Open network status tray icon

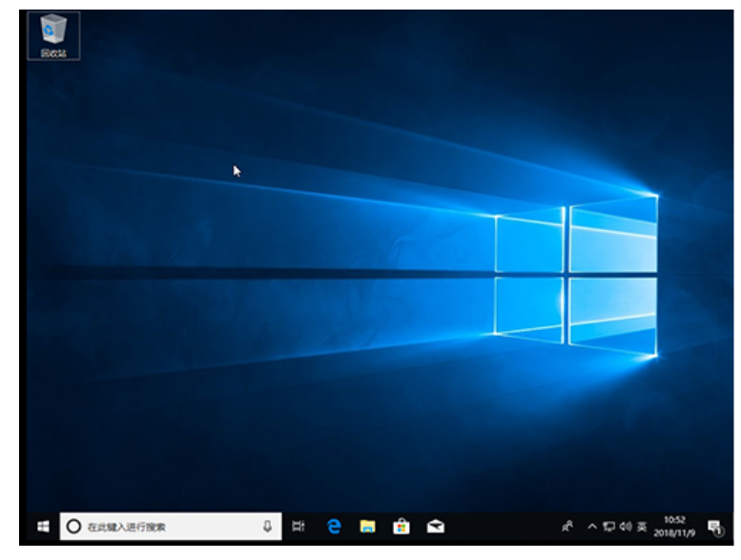609,527
